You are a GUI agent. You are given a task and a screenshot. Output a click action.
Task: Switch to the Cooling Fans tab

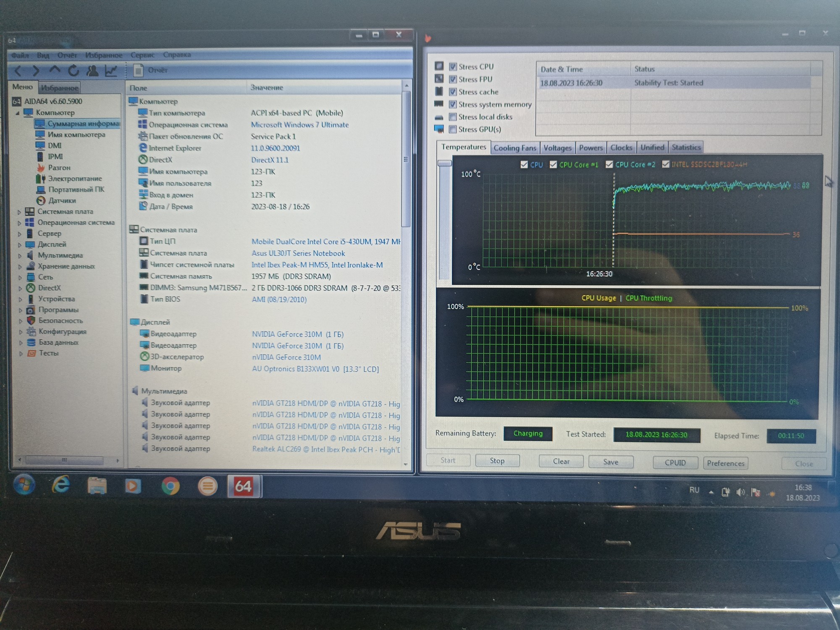pyautogui.click(x=515, y=148)
